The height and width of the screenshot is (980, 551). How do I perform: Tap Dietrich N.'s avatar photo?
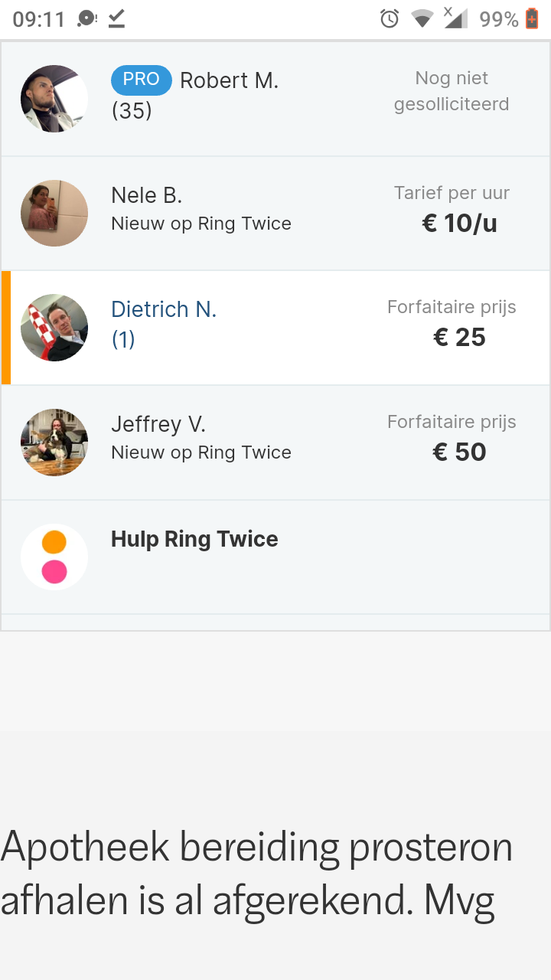[x=54, y=328]
